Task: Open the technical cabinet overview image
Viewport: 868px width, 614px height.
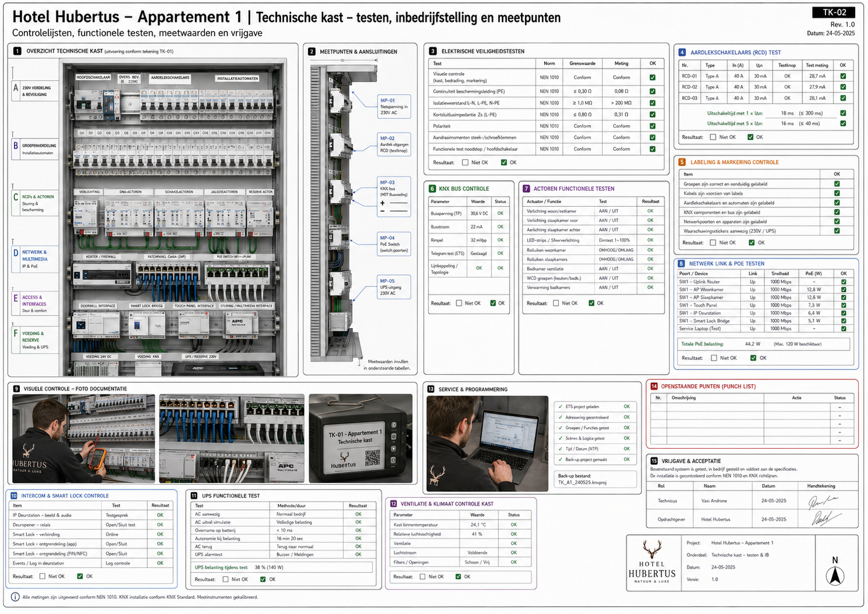Action: [x=174, y=218]
